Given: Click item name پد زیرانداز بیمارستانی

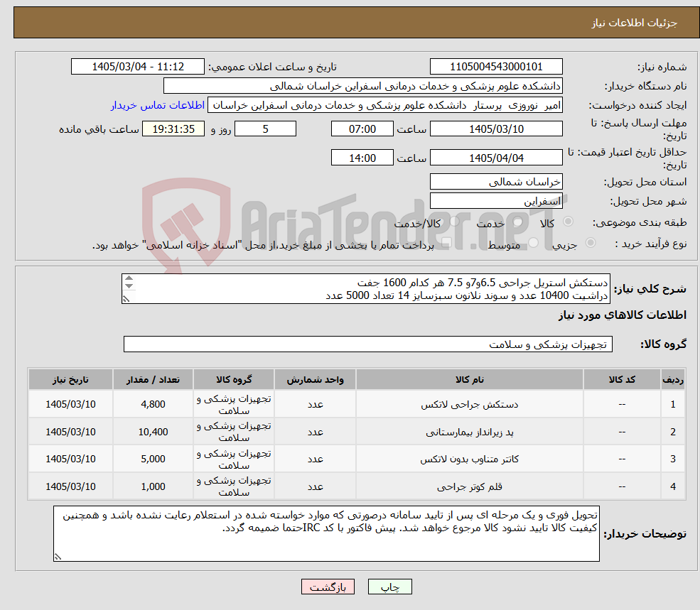Looking at the screenshot, I should coord(470,432).
